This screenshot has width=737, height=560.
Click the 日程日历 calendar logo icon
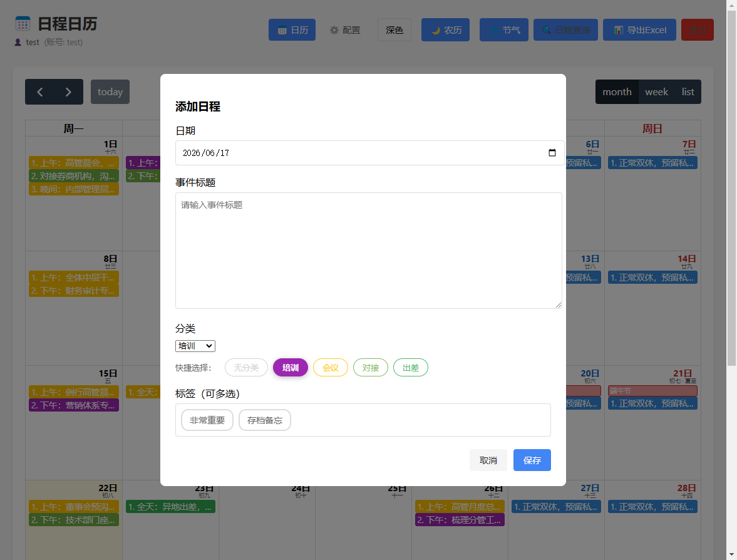point(23,24)
